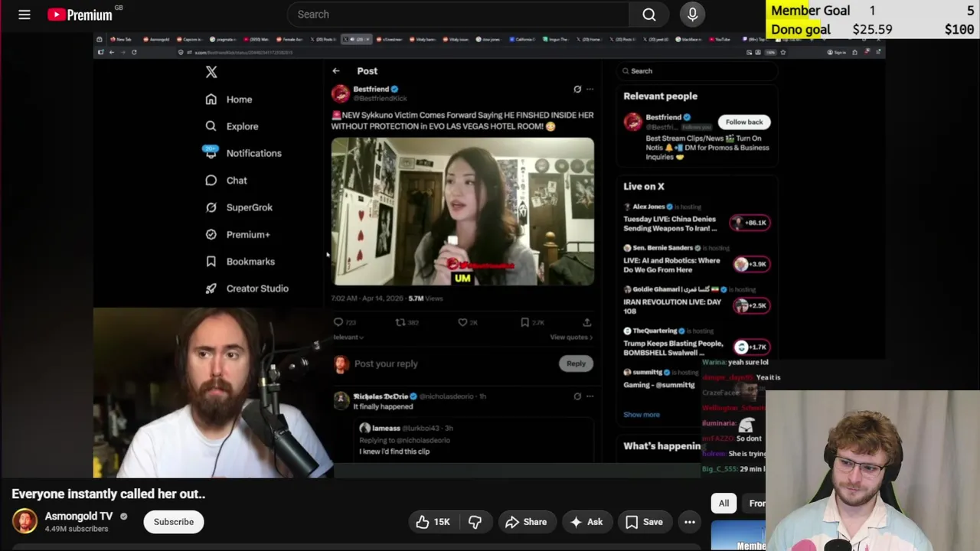
Task: Like the video showing 15K likes
Action: 433,522
